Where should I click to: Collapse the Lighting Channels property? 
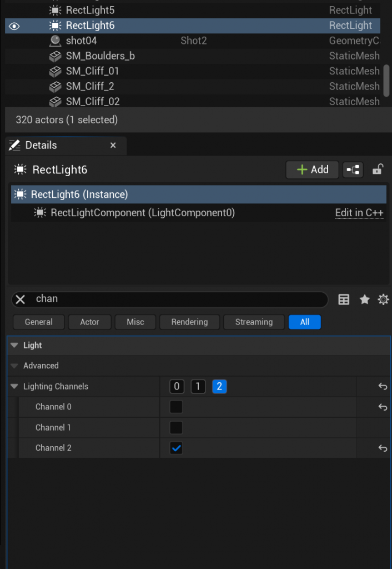point(14,387)
